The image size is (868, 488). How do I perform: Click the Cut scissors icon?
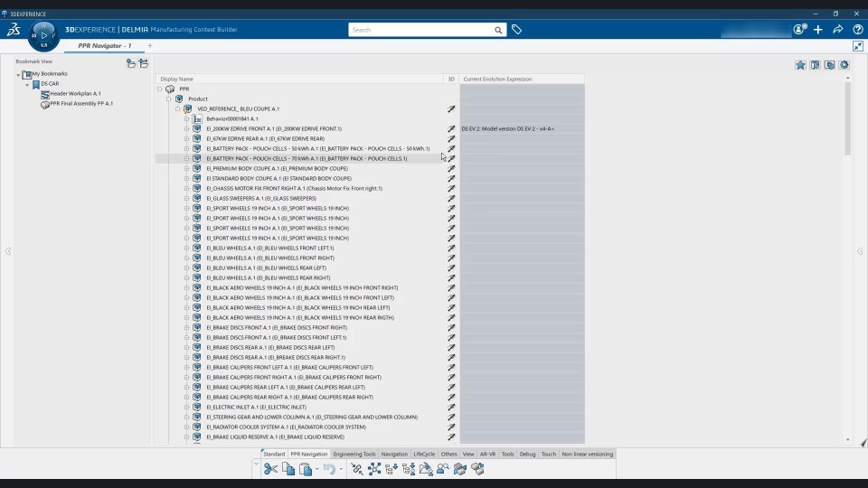pos(270,469)
